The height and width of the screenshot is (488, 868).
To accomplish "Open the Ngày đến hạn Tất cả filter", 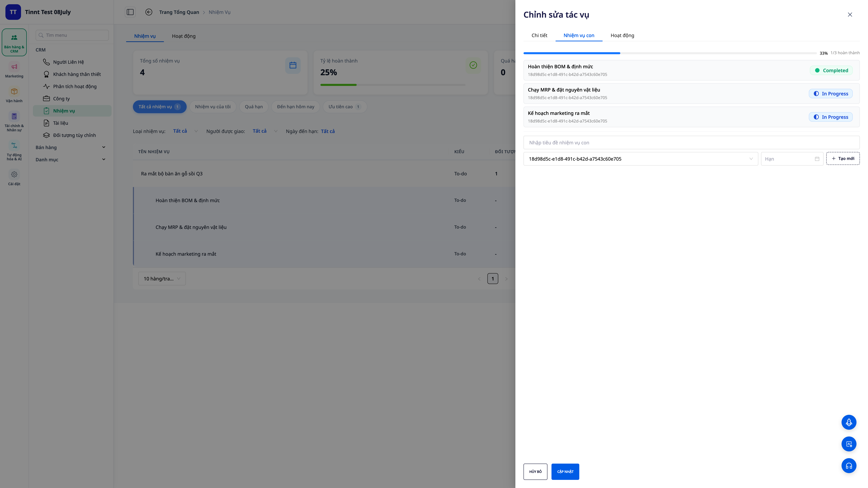I will 328,131.
